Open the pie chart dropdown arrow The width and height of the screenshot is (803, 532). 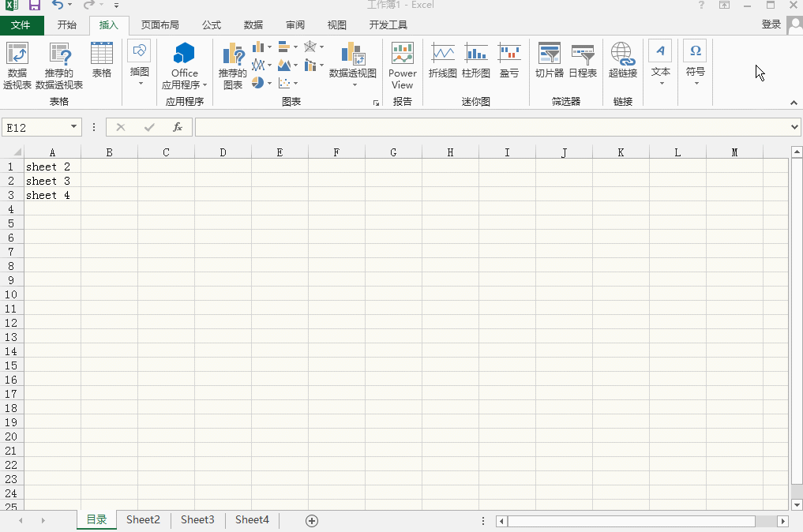pyautogui.click(x=269, y=83)
